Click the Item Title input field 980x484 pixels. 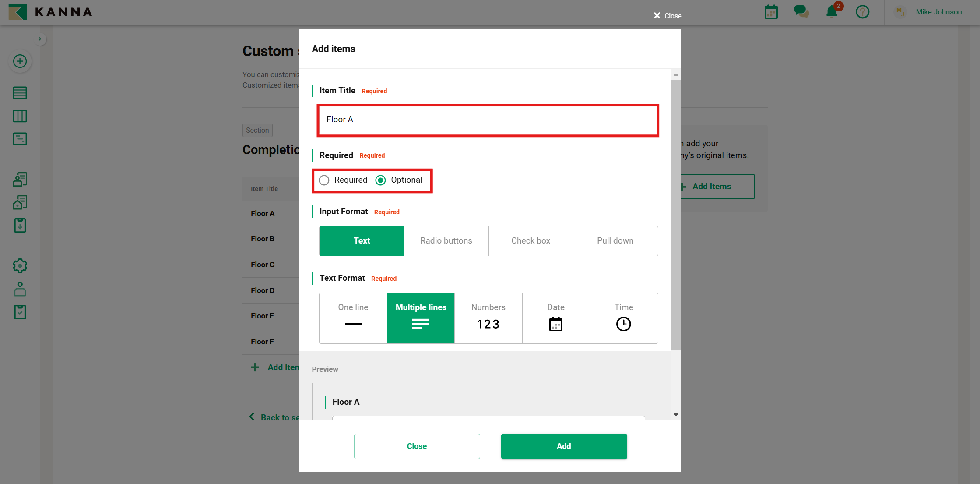coord(488,120)
